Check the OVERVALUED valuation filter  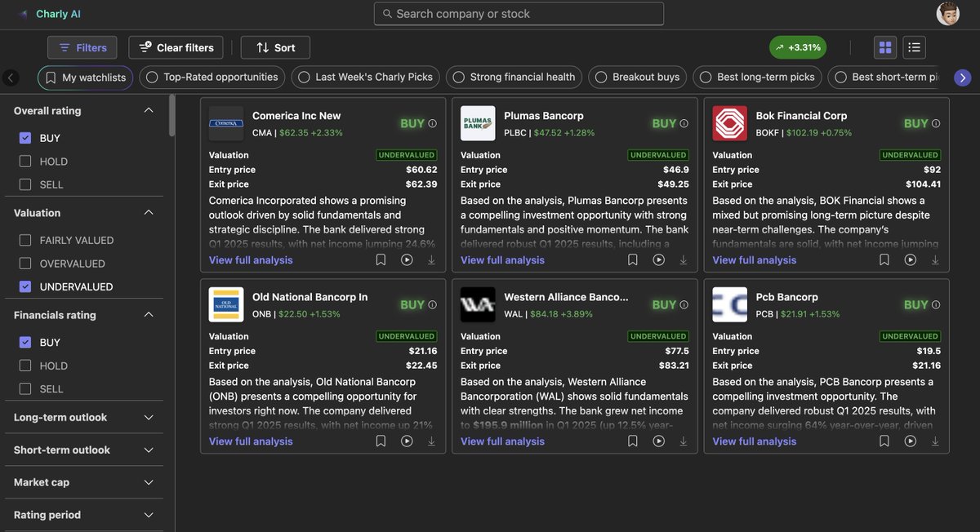pos(25,264)
